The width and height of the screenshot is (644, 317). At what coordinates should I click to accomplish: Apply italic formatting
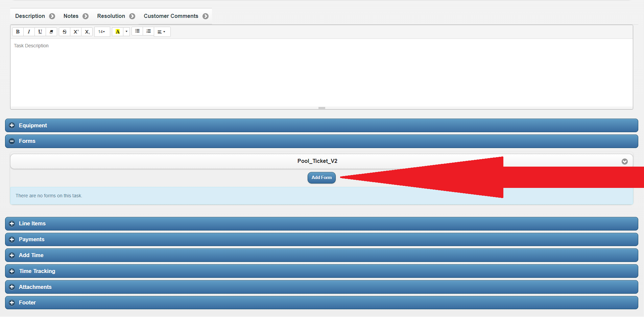(29, 32)
